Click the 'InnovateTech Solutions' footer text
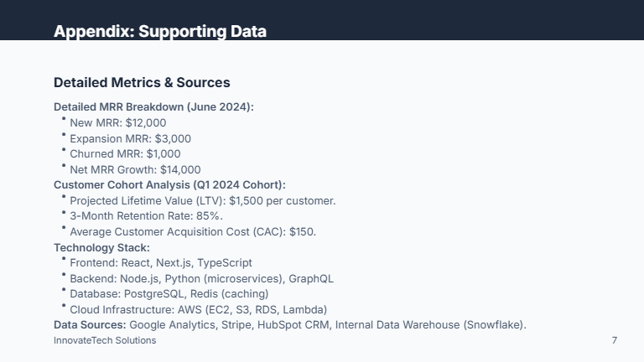Screen dimensions: 644x362 (105, 340)
